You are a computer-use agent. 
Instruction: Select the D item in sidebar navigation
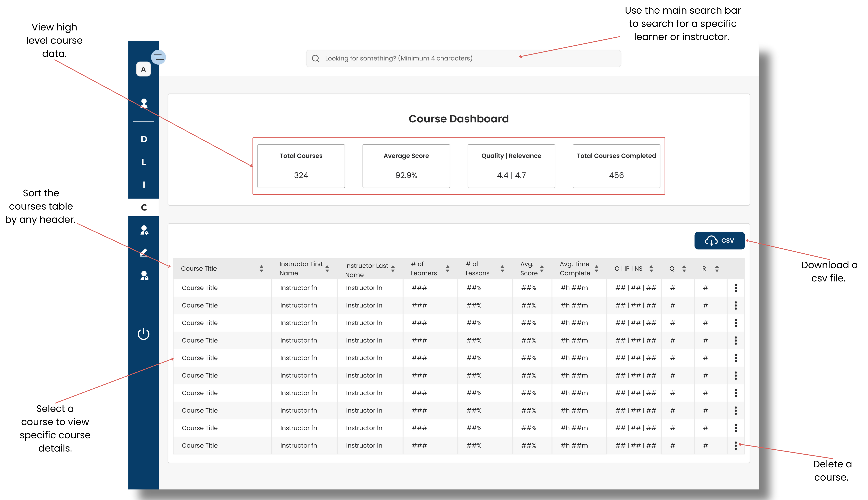(144, 139)
